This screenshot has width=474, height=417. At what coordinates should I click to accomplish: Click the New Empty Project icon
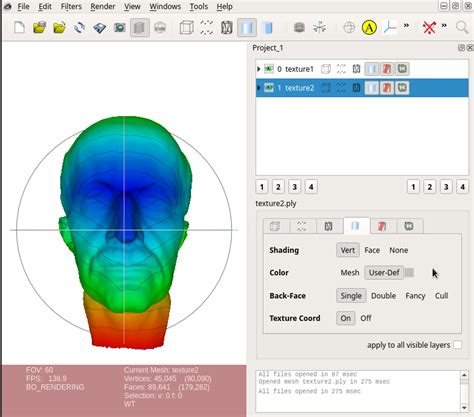pos(19,27)
